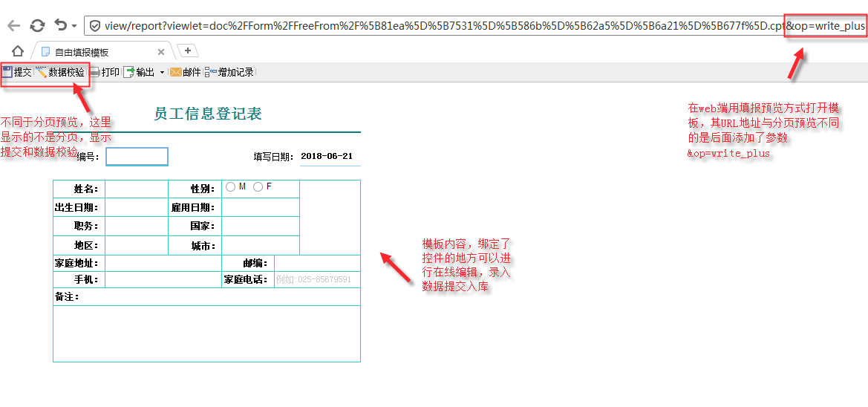The height and width of the screenshot is (407, 868).
Task: Click the photo cell right of 性别
Action: tap(330, 218)
